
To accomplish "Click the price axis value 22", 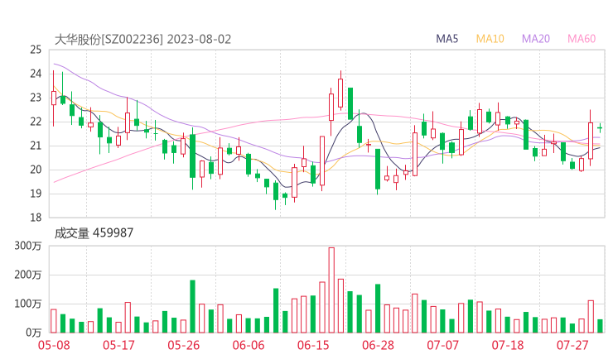I will (x=36, y=122).
